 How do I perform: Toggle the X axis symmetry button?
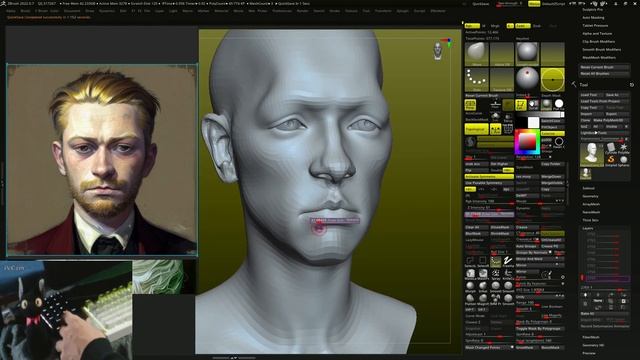pyautogui.click(x=470, y=189)
